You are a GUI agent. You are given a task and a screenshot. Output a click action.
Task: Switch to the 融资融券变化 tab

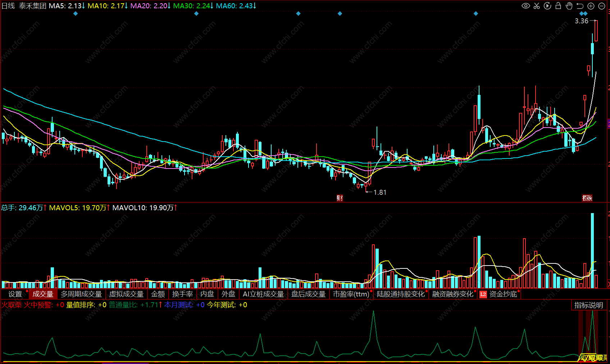[x=453, y=294]
